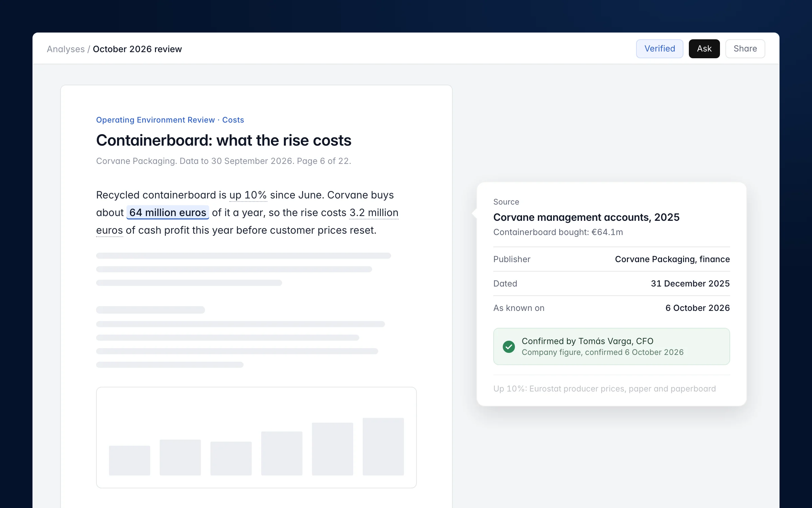Click the Confirmed by Tomás Varga, CFO text
This screenshot has width=812, height=508.
[587, 341]
